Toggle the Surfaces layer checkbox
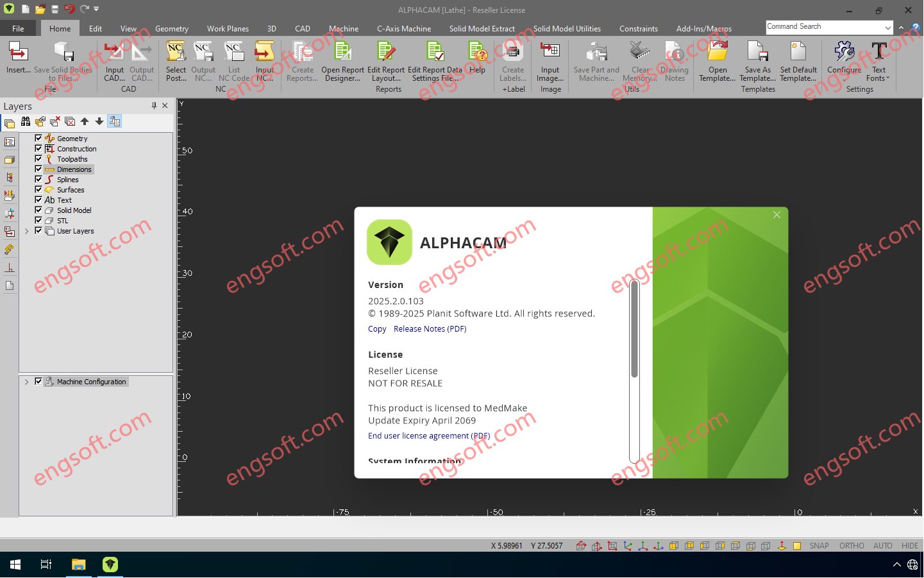The width and height of the screenshot is (924, 578). point(38,189)
